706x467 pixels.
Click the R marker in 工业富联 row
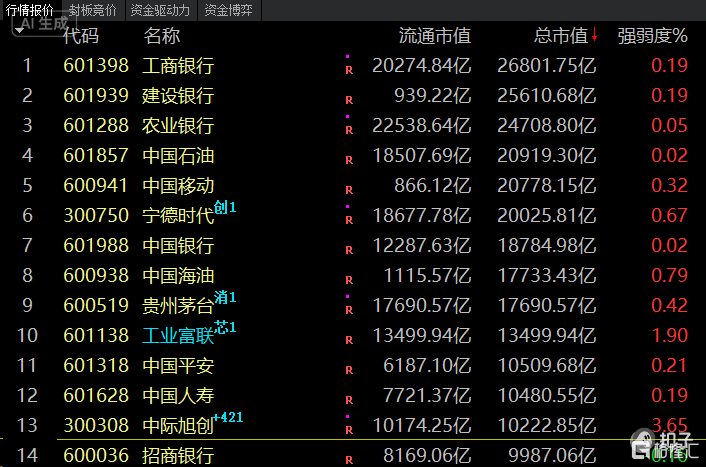(349, 340)
